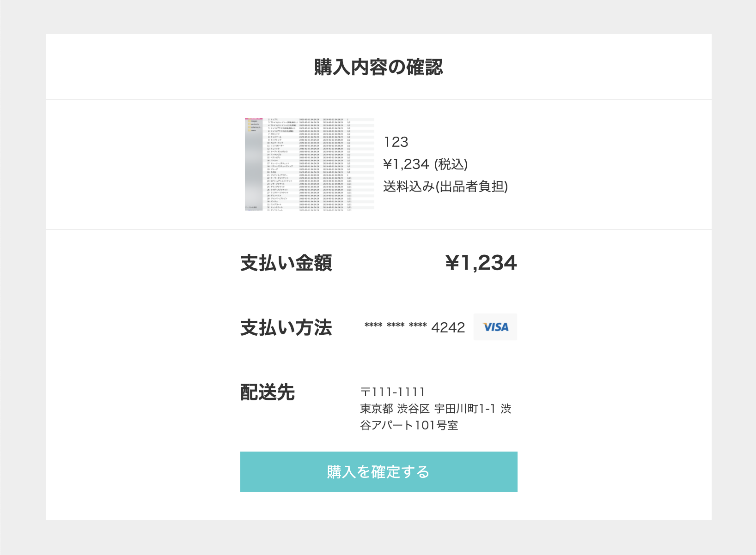756x555 pixels.
Task: Click the ¥1,234 price beside the thumbnail
Action: (406, 164)
